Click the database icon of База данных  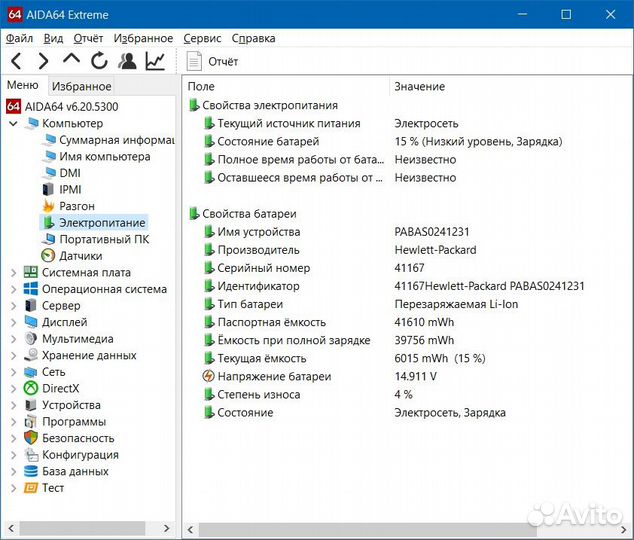31,471
